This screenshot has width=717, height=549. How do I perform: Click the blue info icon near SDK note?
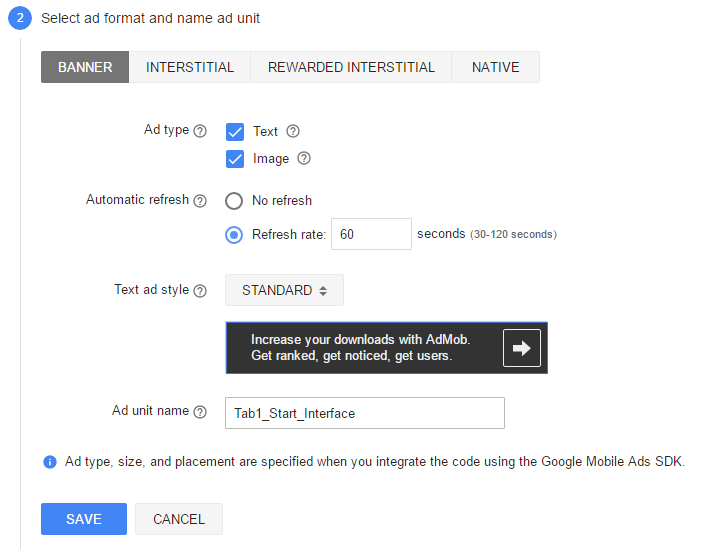click(x=49, y=462)
